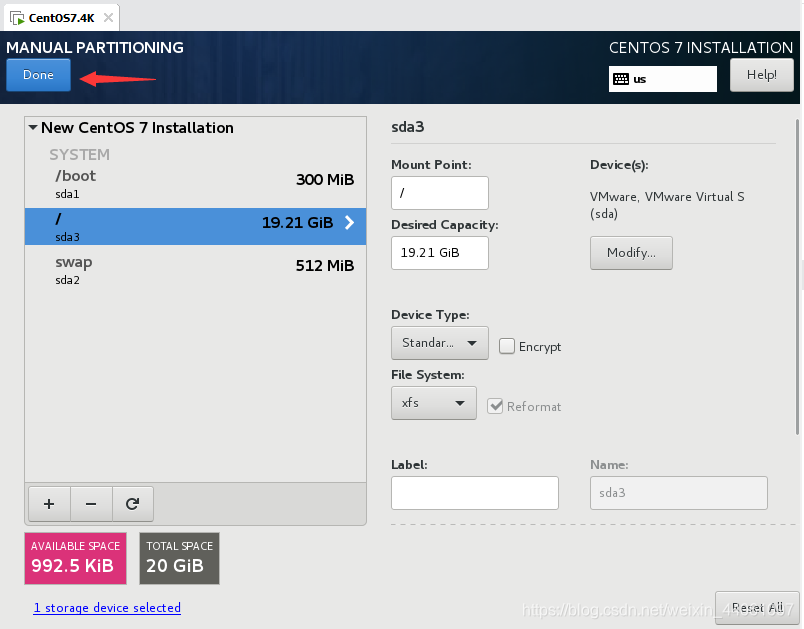Click the Reset All button

(x=757, y=607)
